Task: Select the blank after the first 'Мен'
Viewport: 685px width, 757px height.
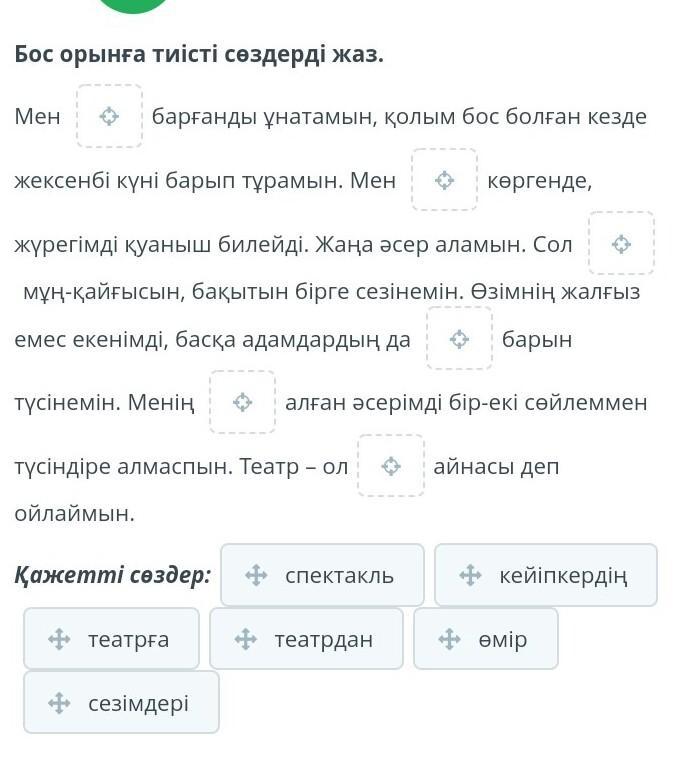Action: click(x=109, y=117)
